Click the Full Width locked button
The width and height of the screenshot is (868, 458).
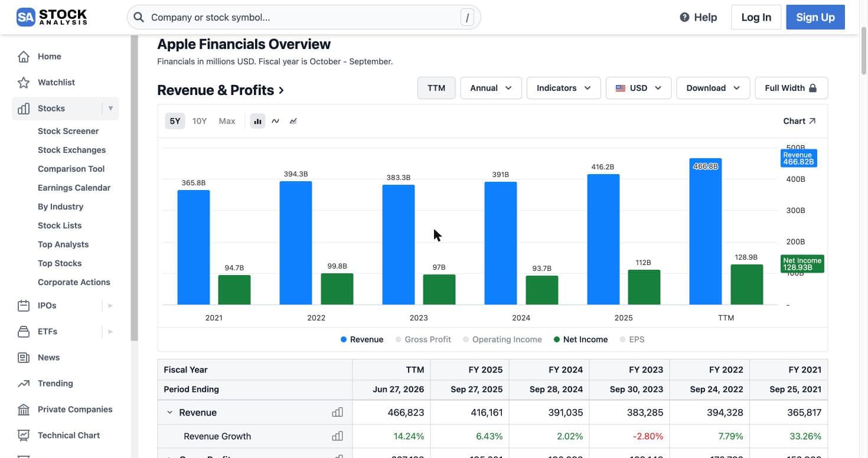pyautogui.click(x=791, y=88)
